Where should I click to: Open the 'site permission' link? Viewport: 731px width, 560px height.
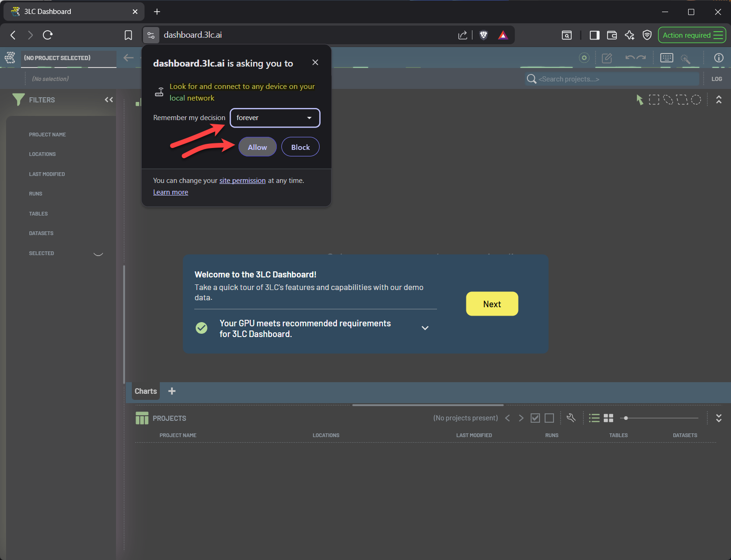pyautogui.click(x=242, y=181)
